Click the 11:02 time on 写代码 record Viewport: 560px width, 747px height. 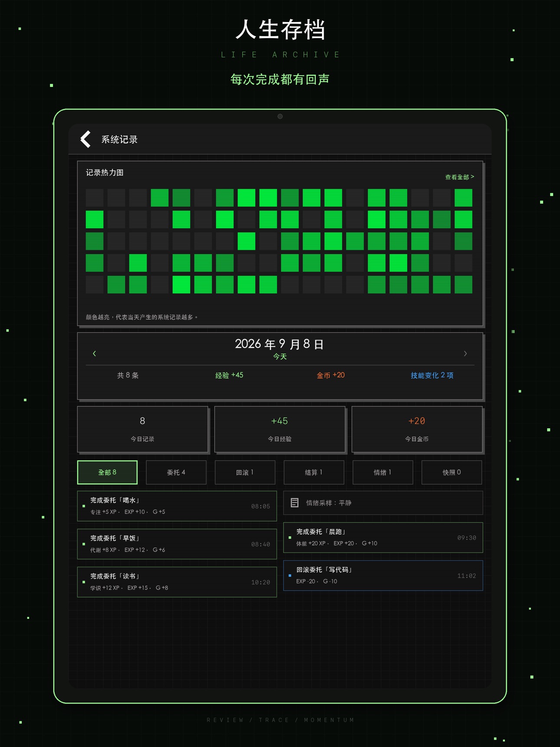[x=467, y=576]
